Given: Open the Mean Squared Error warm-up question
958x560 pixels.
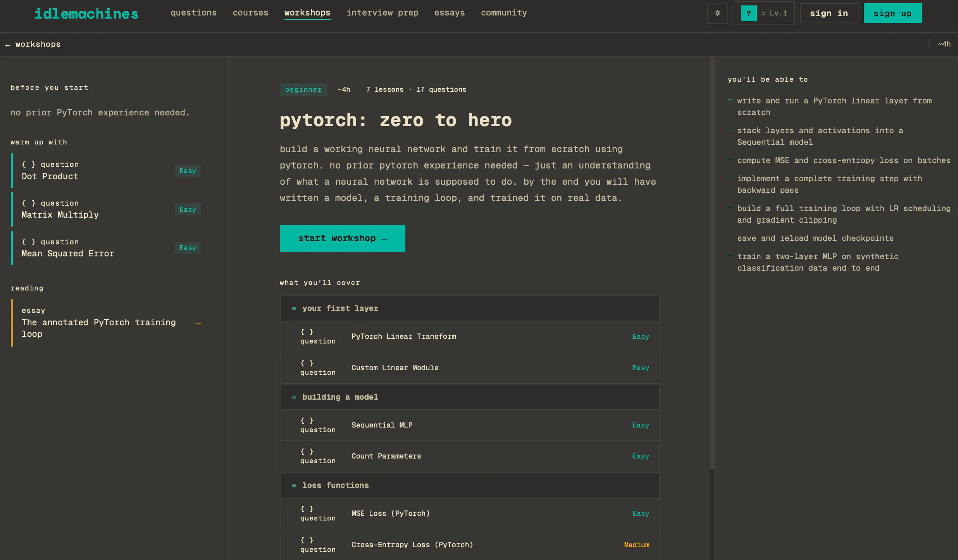Looking at the screenshot, I should pos(106,248).
